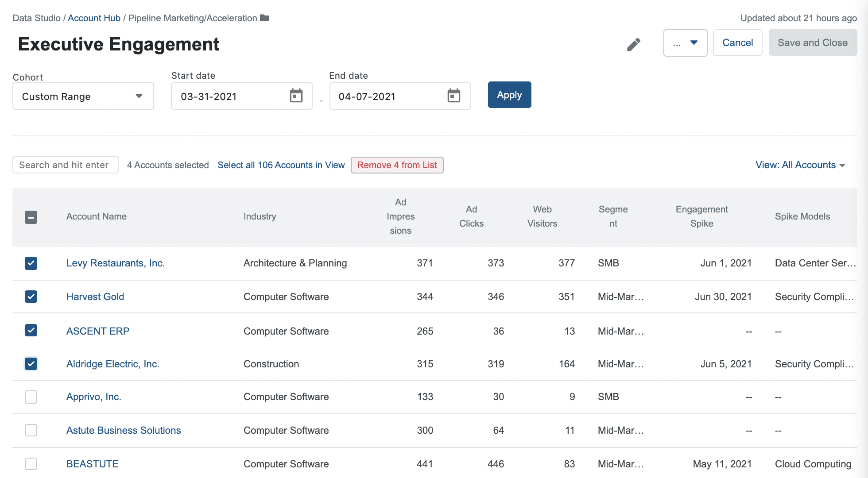
Task: Click the End date input field
Action: (400, 96)
